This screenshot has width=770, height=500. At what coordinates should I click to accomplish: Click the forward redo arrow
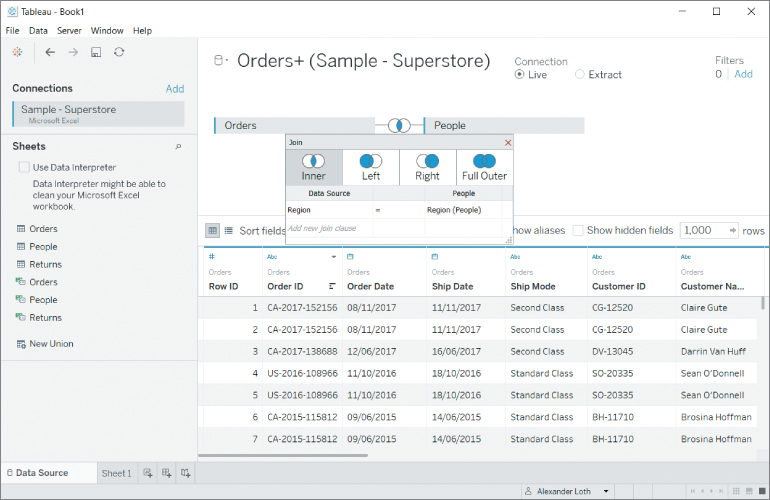point(73,52)
